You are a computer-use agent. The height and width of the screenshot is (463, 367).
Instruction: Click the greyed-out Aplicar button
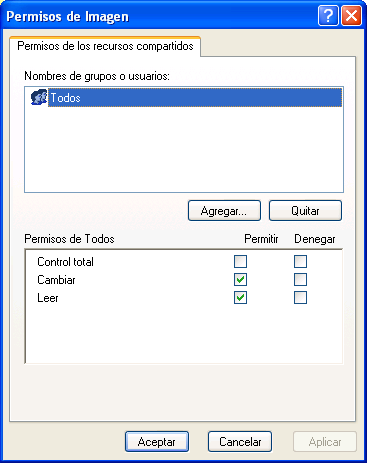325,442
